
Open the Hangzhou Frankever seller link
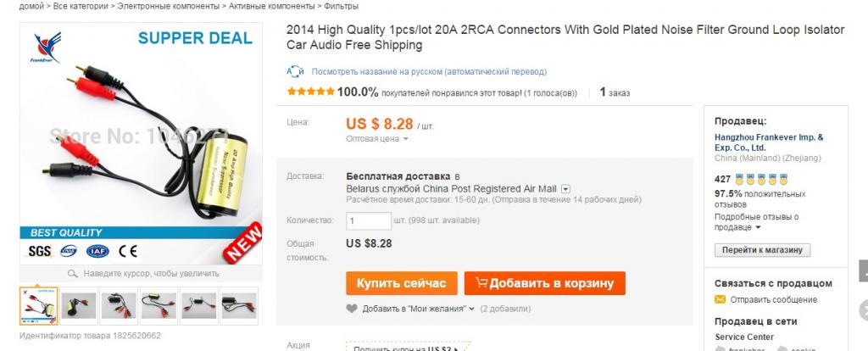768,142
